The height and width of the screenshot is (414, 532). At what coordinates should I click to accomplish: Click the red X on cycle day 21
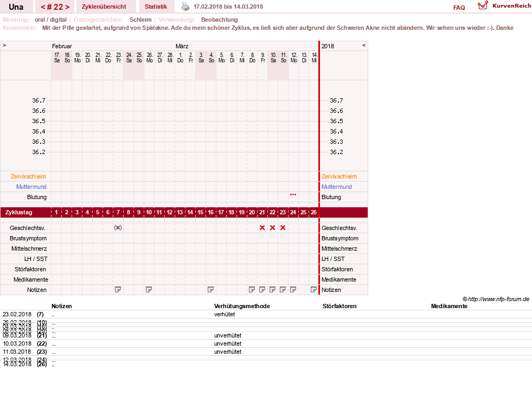262,228
